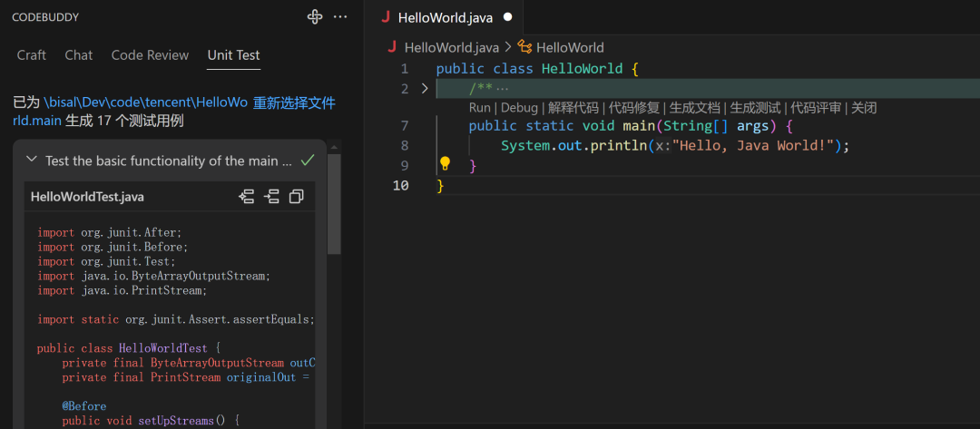Click the 'import org.junit.Test;' line

[106, 261]
